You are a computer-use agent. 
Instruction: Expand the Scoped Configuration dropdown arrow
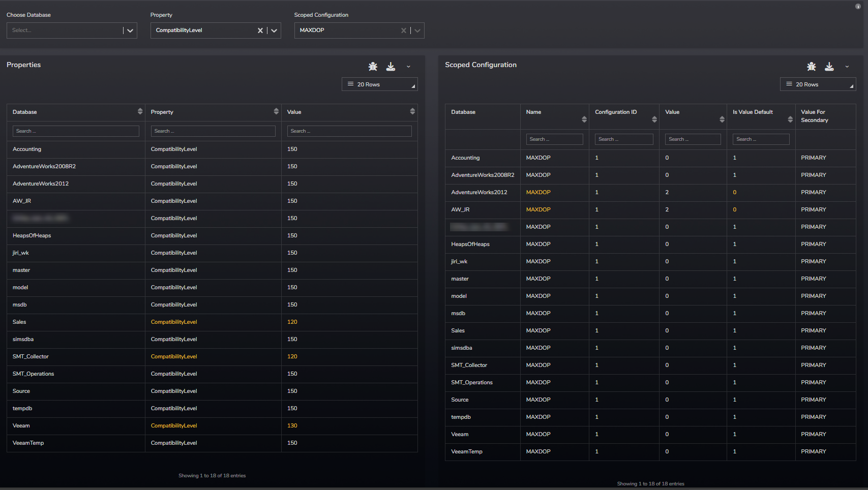point(417,30)
